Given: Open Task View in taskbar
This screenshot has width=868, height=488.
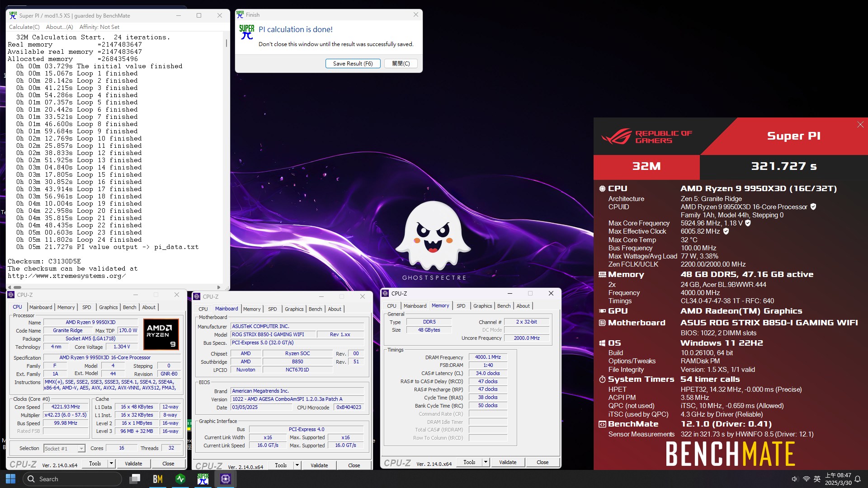Looking at the screenshot, I should (x=135, y=479).
